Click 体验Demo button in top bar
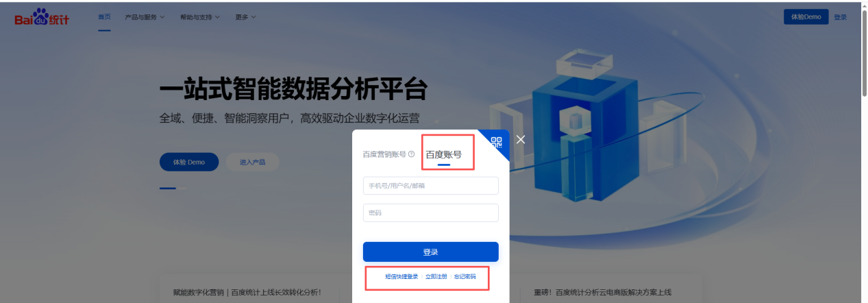Screen dimensions: 868x303 [806, 17]
